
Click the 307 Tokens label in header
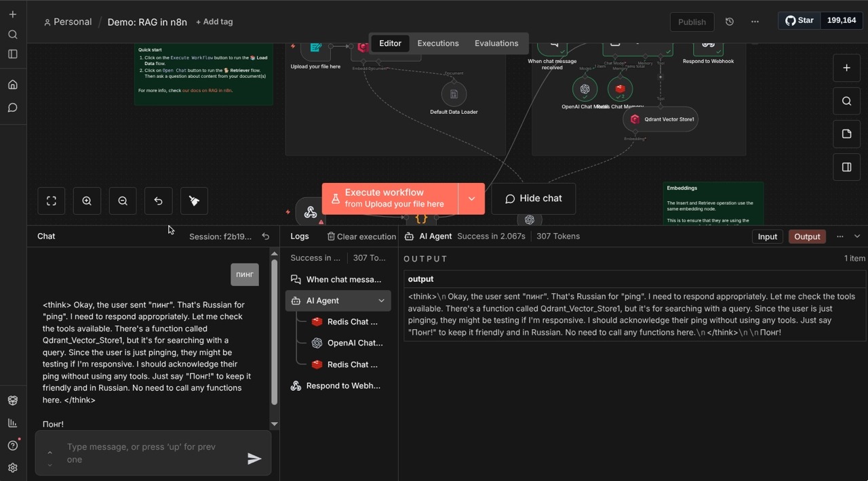pos(558,236)
